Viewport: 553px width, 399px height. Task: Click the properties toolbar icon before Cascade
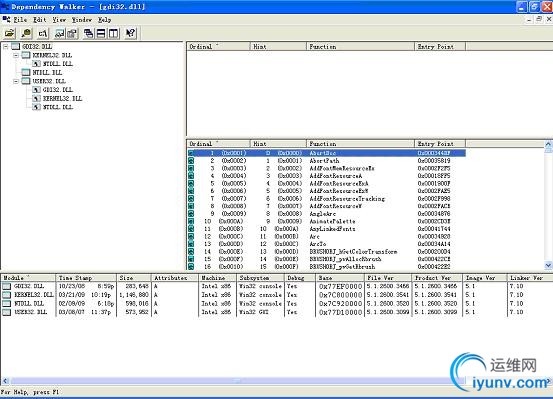click(x=72, y=34)
